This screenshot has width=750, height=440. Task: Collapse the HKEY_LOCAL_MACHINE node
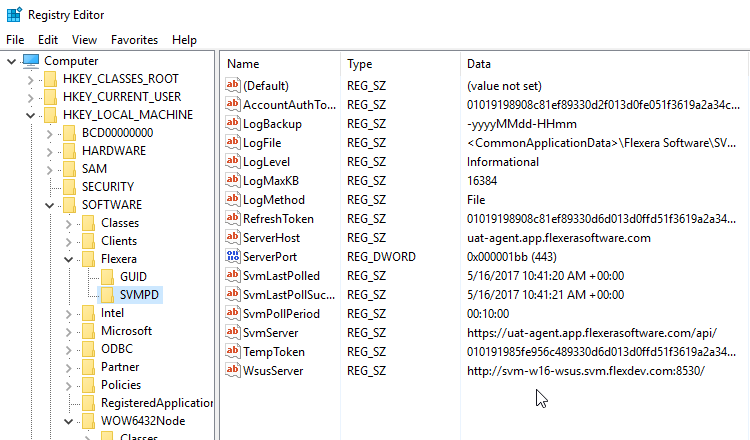(x=30, y=115)
